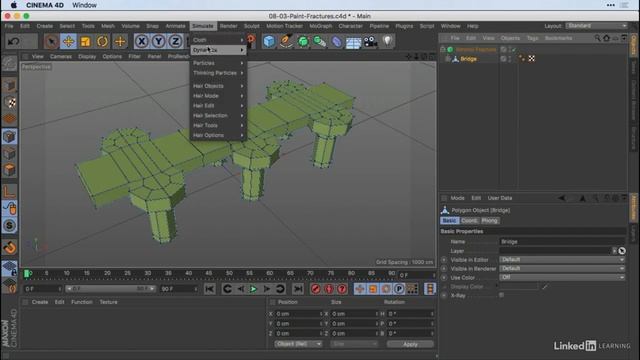This screenshot has height=360, width=640.
Task: Open the Simulate menu in menu bar
Action: (203, 26)
